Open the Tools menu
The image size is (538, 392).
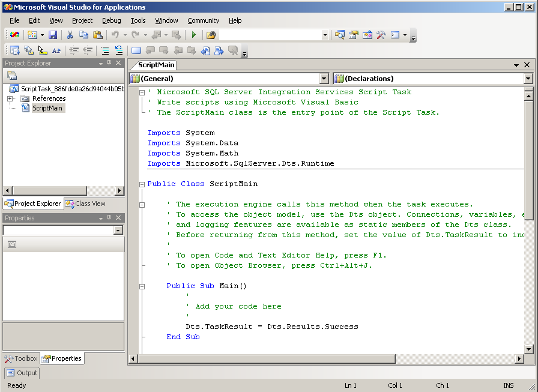(x=138, y=20)
